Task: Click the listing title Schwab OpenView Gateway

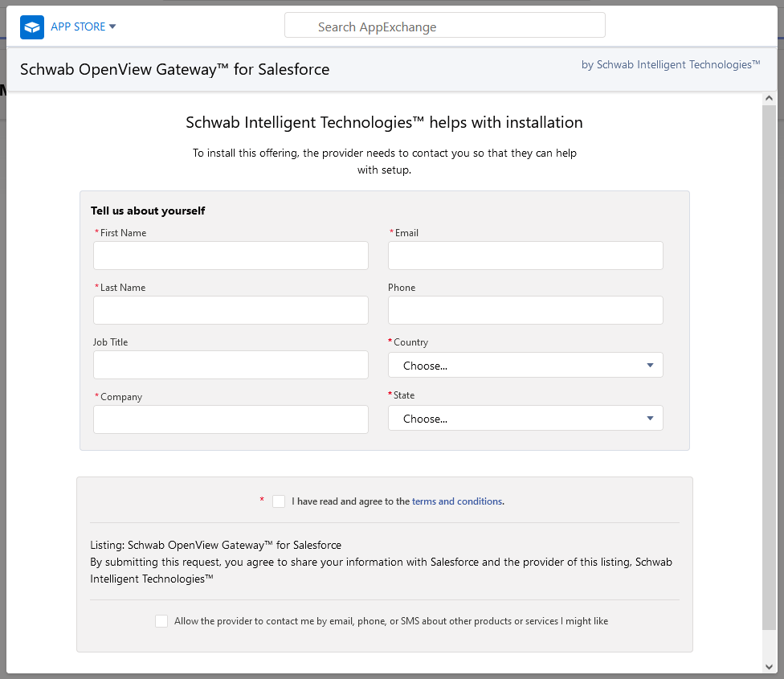Action: click(x=175, y=70)
